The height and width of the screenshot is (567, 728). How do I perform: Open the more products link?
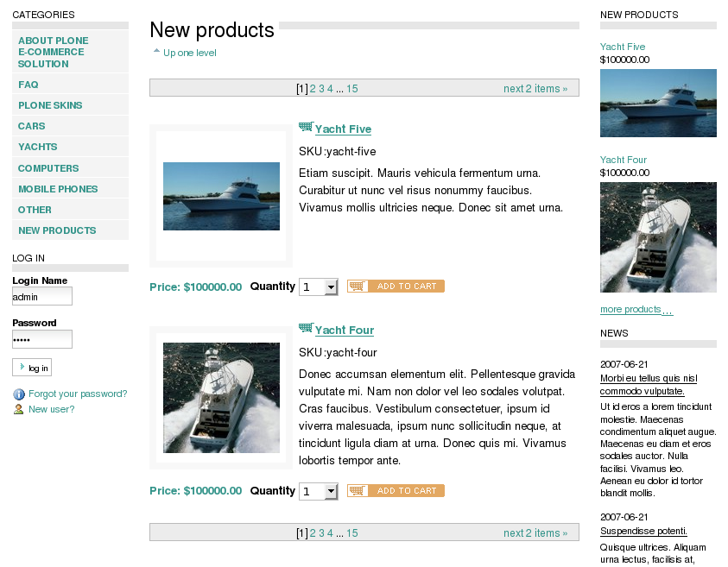[636, 310]
